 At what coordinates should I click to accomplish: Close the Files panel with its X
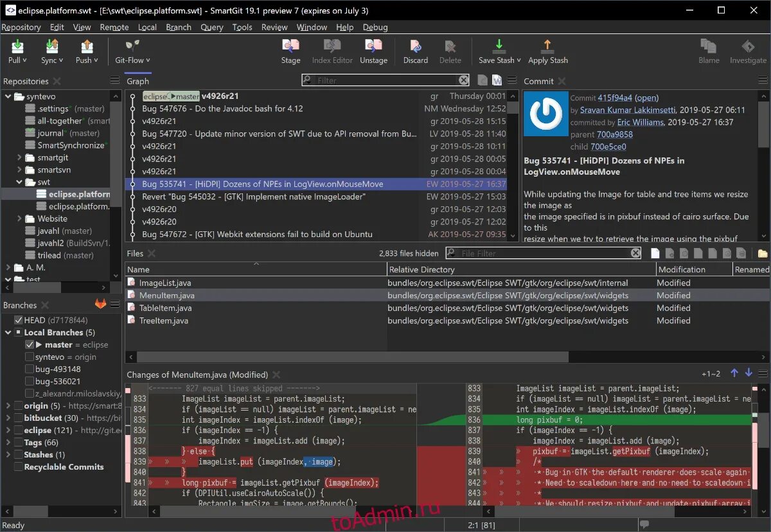click(x=151, y=253)
